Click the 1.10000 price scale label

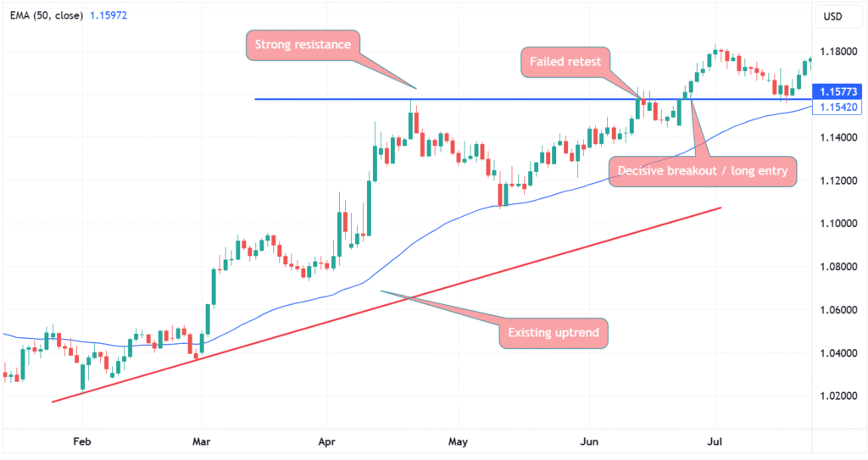click(838, 224)
